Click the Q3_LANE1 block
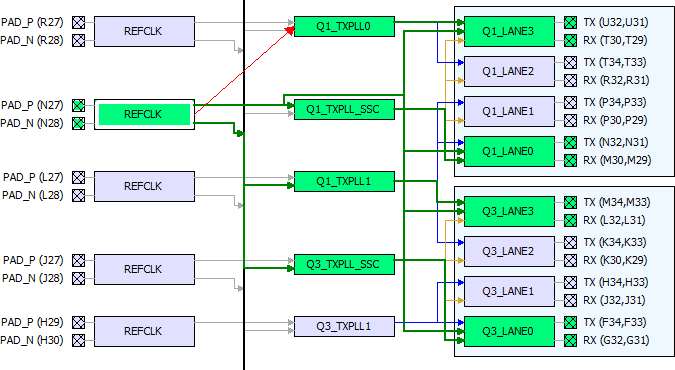Viewport: 675px width, 370px height. point(509,291)
